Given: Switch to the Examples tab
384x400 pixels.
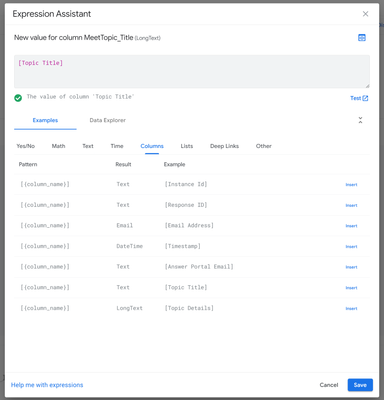Looking at the screenshot, I should coord(45,120).
